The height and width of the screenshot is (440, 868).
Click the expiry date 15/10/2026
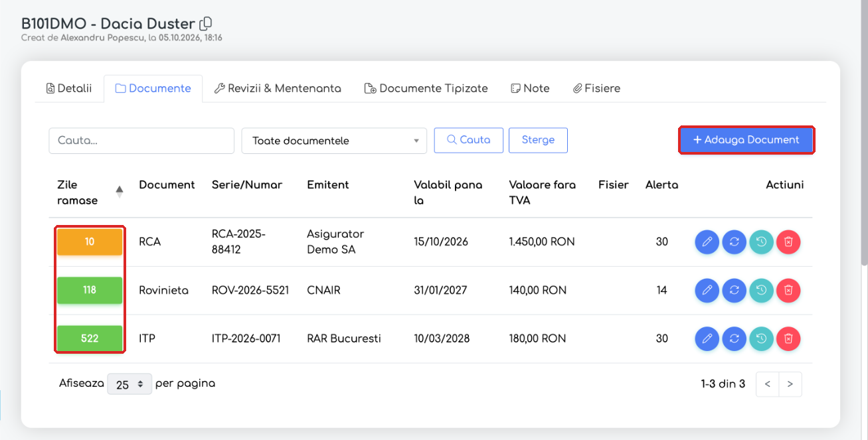click(441, 242)
